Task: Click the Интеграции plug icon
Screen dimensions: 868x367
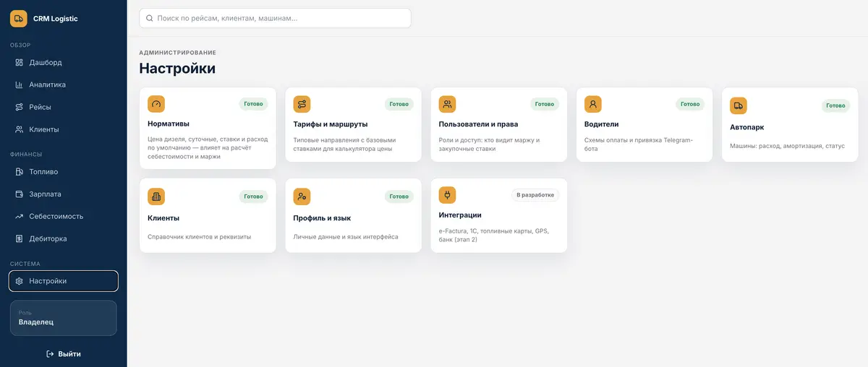Action: 448,195
